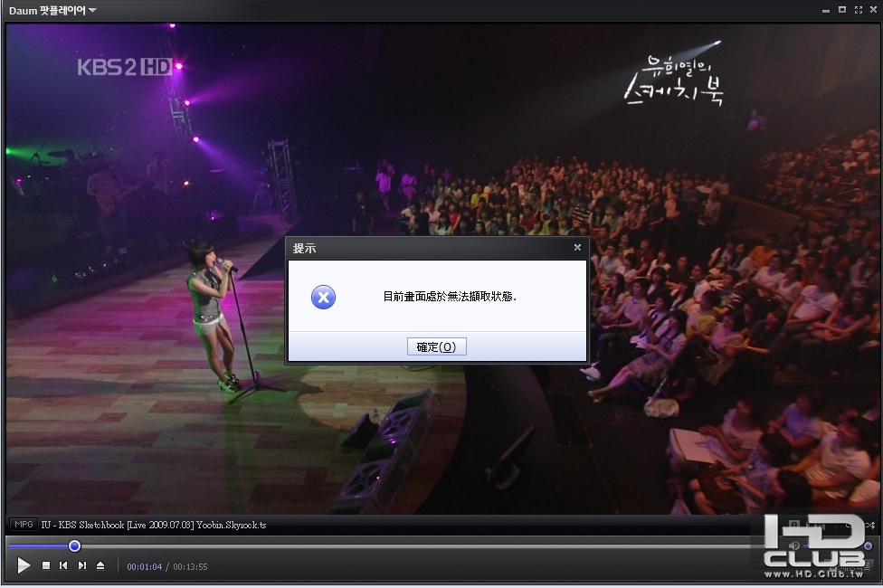Screen dimensions: 883x588
Task: Minimize the player window
Action: (826, 10)
